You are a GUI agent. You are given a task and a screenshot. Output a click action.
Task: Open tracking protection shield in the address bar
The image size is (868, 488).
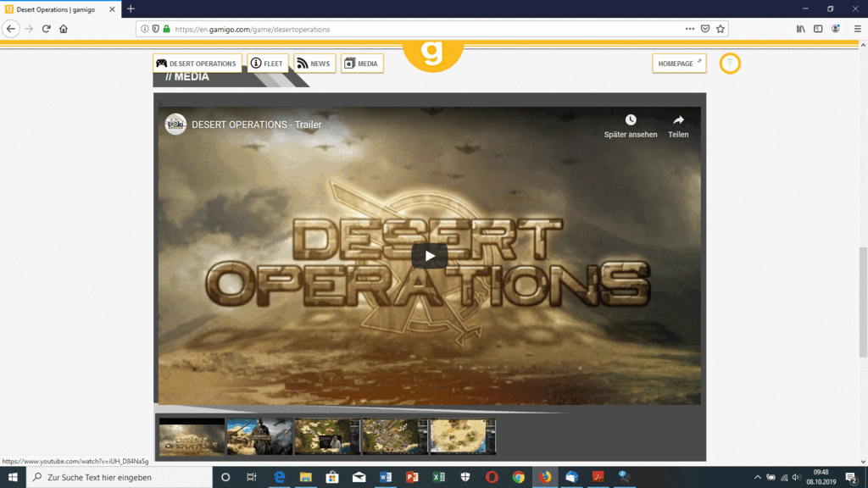[156, 29]
